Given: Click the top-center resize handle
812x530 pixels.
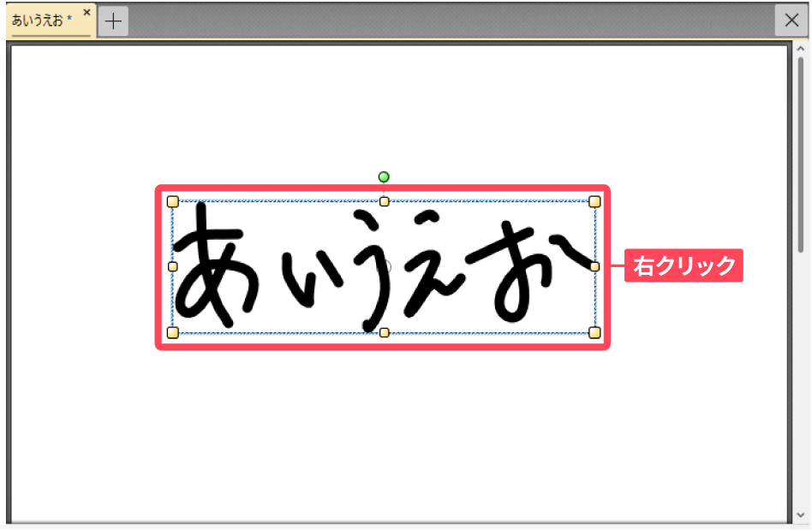Looking at the screenshot, I should point(385,201).
